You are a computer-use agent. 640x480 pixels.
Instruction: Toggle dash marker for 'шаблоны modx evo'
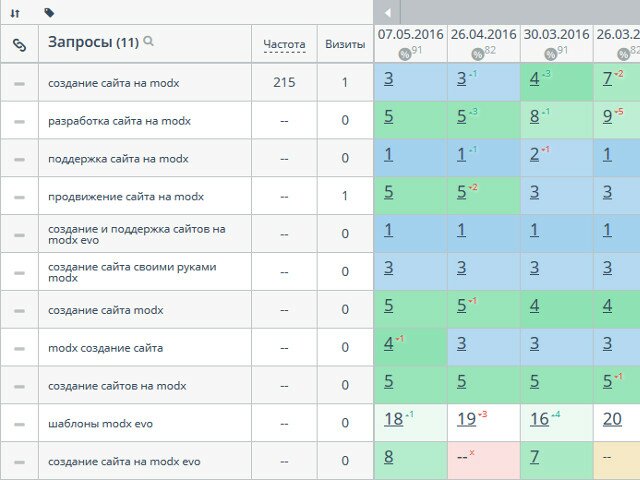[19, 423]
